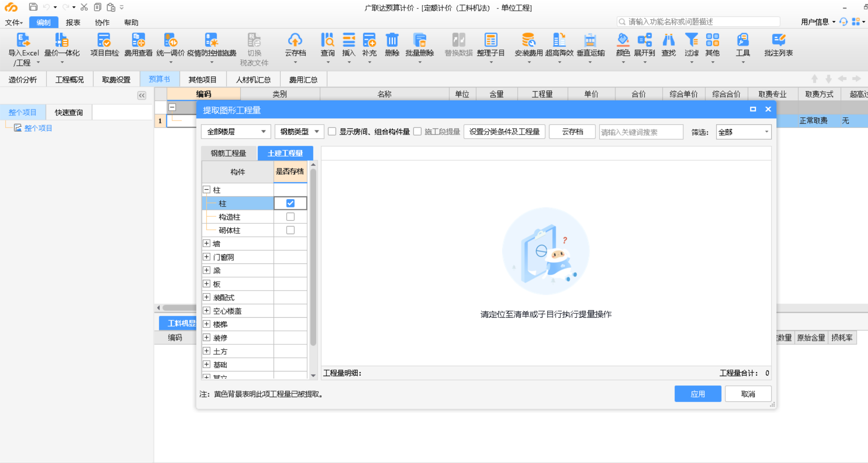Click the top function search box

(x=699, y=21)
